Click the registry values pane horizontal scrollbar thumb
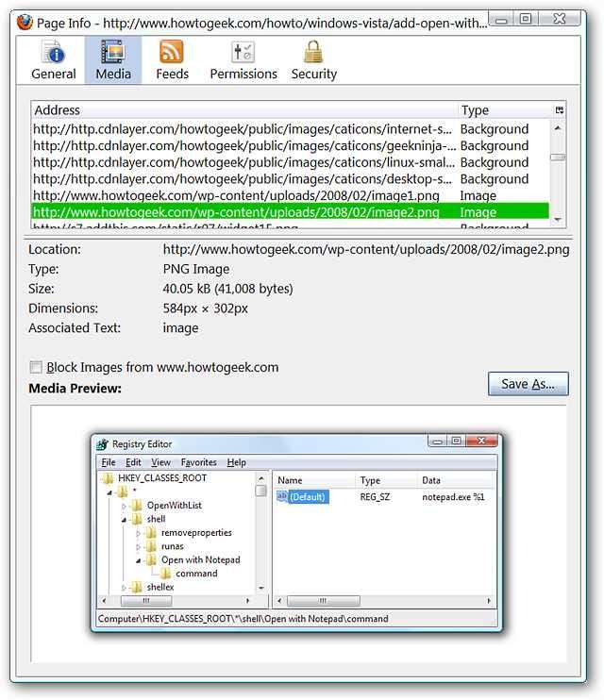The image size is (604, 700). (323, 601)
